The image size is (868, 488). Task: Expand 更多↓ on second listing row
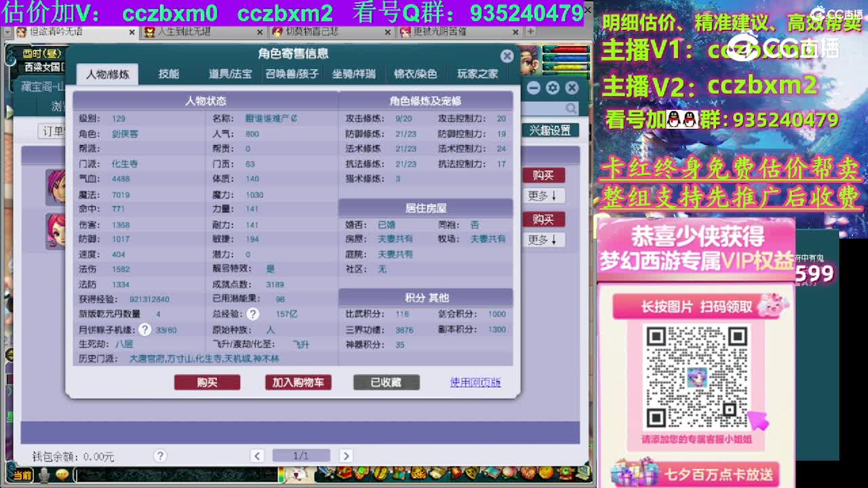pos(542,239)
